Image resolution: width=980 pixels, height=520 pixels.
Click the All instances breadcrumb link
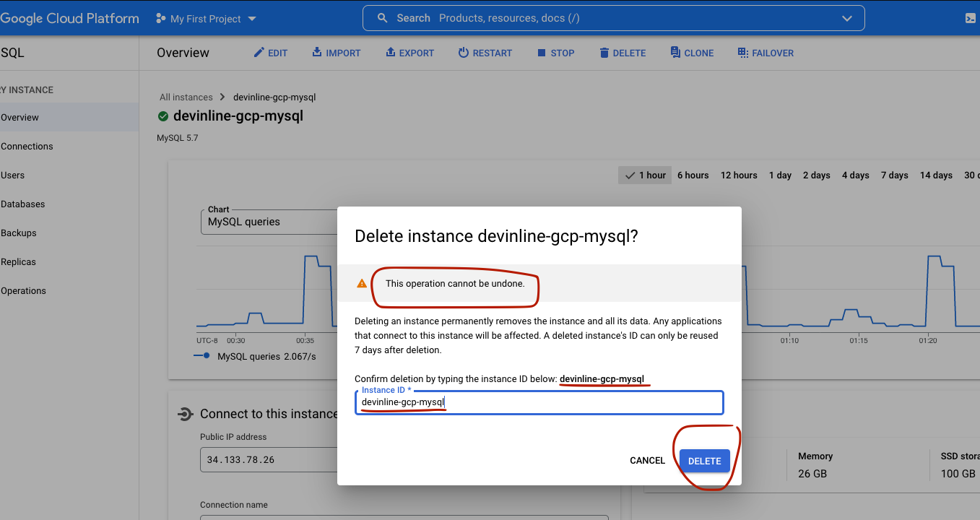pos(186,97)
